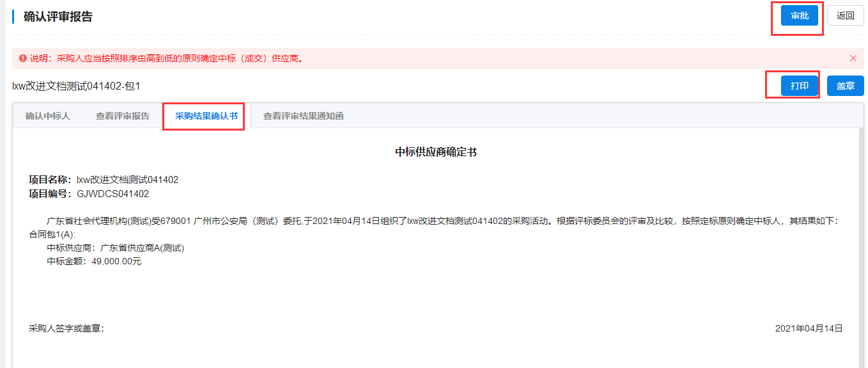Click the red 说明 notice text
868x368 pixels.
(x=166, y=58)
